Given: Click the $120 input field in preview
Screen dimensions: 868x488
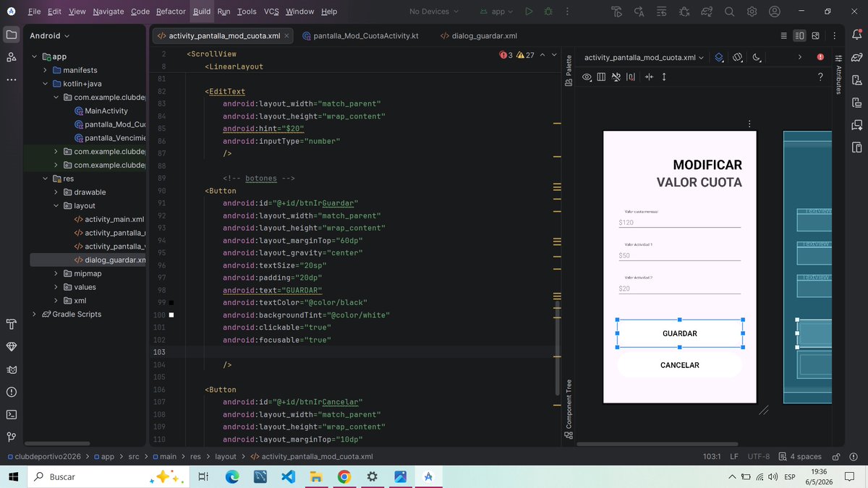Looking at the screenshot, I should (x=680, y=223).
